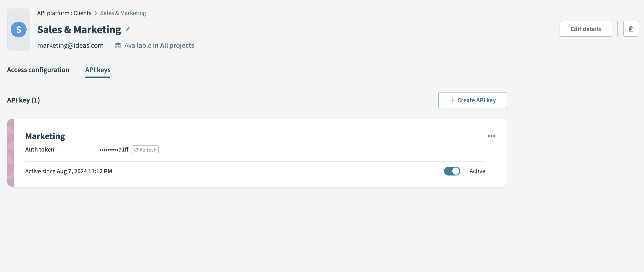Screen dimensions: 644x272
Task: Select the API keys tab
Action: pos(98,70)
